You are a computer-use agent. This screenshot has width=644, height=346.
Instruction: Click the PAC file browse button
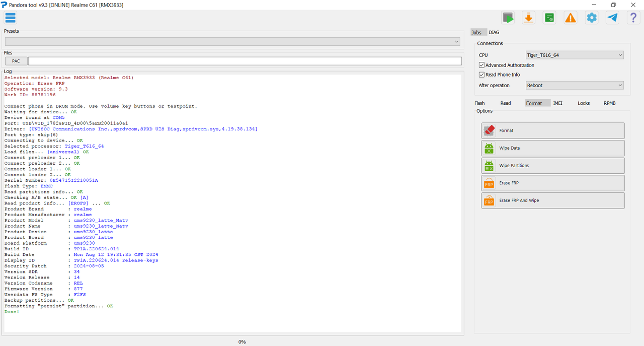(x=16, y=61)
